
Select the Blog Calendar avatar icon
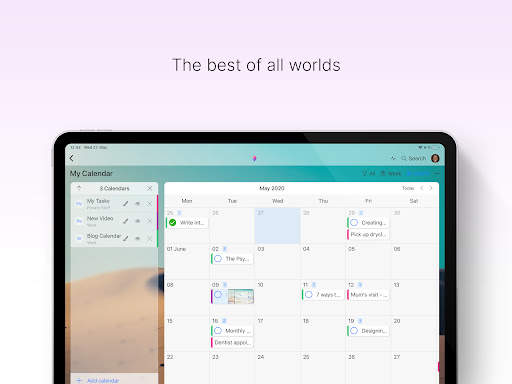click(79, 238)
